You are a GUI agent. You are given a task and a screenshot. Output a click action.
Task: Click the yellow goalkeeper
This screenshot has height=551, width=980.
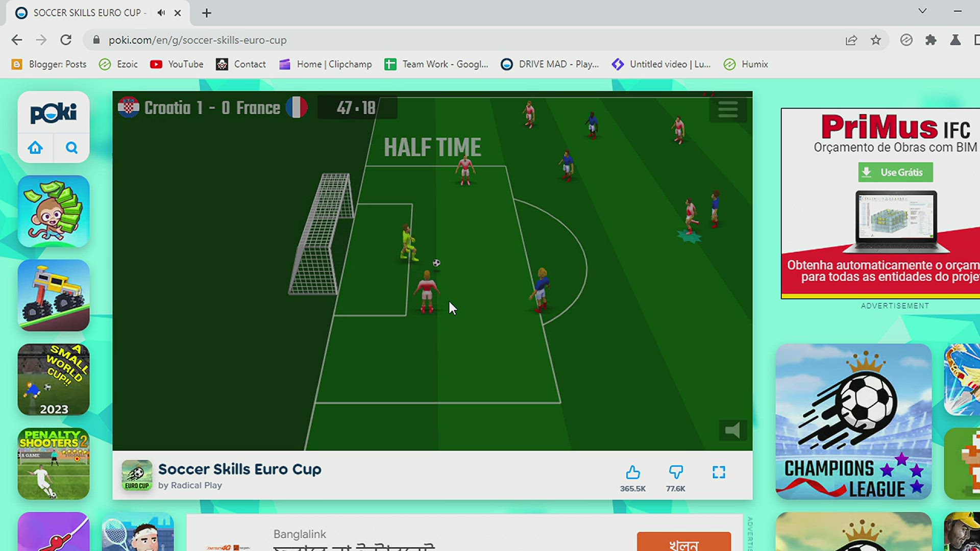pyautogui.click(x=408, y=243)
